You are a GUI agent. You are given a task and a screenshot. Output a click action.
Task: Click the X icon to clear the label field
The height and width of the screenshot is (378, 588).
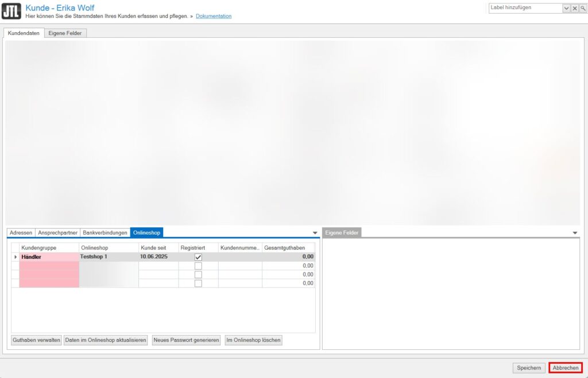click(x=575, y=8)
